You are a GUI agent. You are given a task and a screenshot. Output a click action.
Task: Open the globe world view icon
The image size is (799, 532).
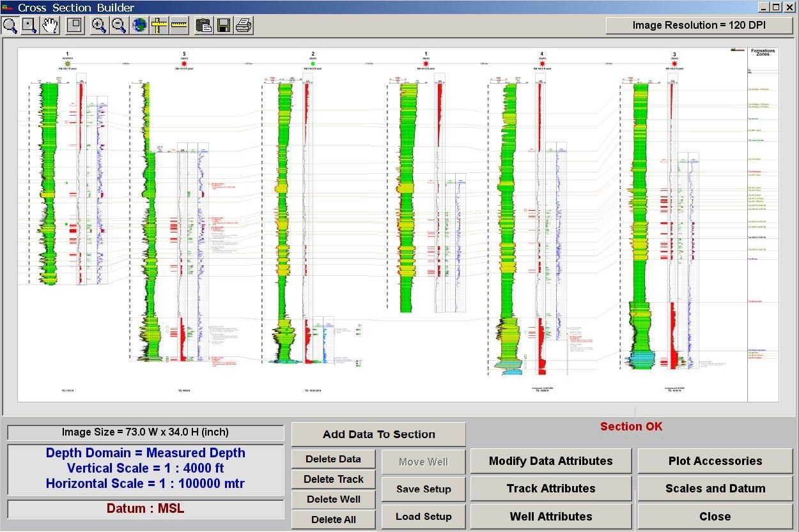coord(139,26)
